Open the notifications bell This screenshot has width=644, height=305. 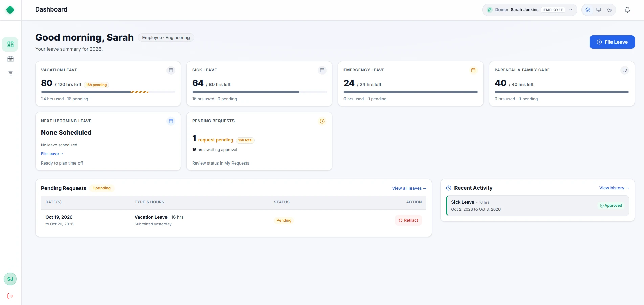627,10
